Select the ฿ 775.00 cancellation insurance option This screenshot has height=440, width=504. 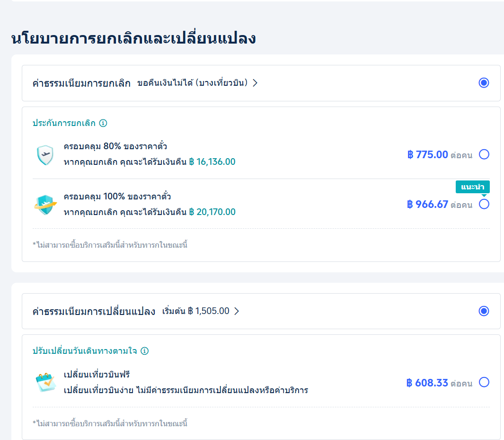coord(484,154)
